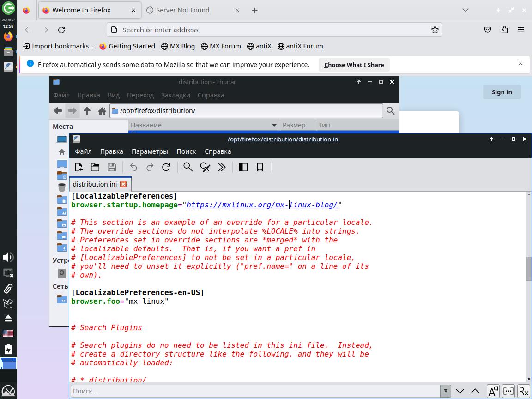This screenshot has width=532, height=399.
Task: Toggle the side panel toolbar icon
Action: tap(243, 167)
